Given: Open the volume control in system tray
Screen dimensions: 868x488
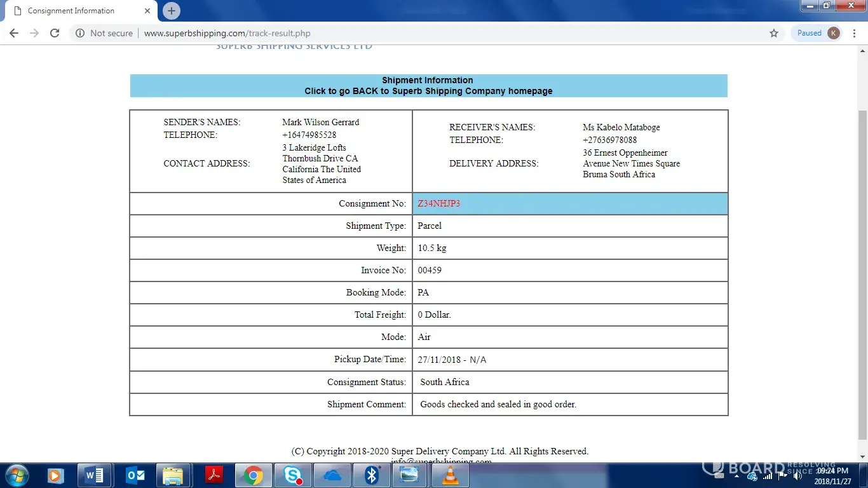Looking at the screenshot, I should tap(797, 476).
